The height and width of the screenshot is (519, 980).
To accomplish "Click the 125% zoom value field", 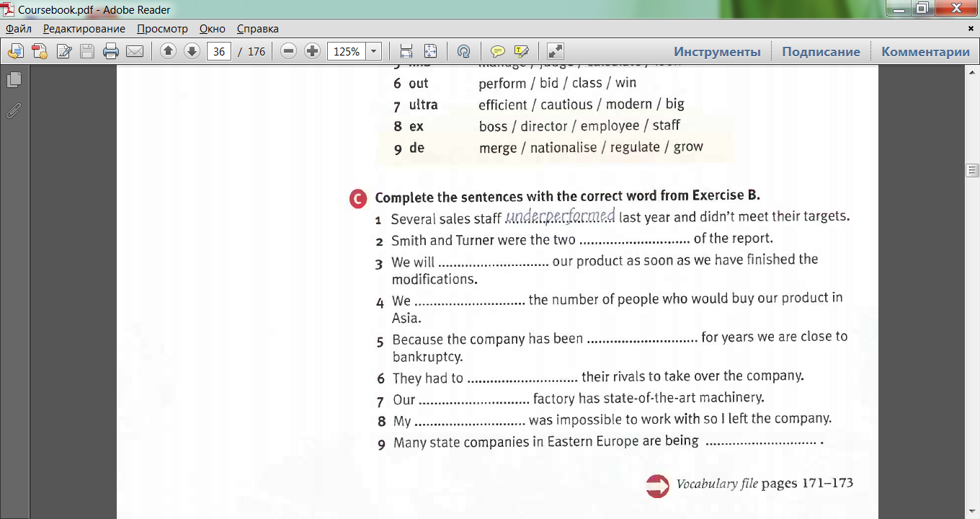I will (347, 51).
